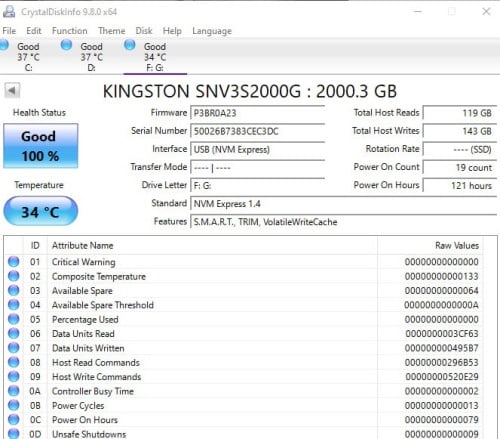Click the ID column header
The width and height of the screenshot is (500, 439).
35,246
